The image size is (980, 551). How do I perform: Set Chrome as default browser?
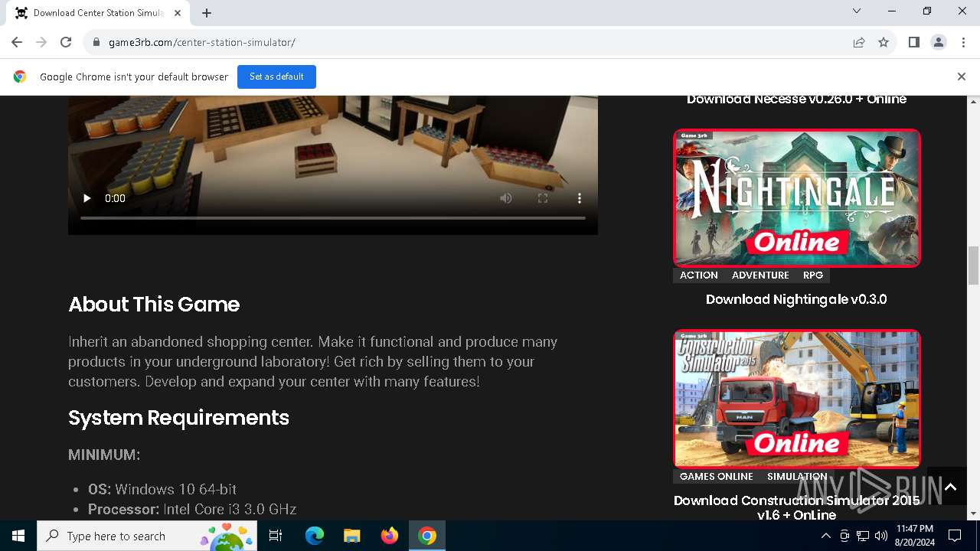pyautogui.click(x=276, y=77)
